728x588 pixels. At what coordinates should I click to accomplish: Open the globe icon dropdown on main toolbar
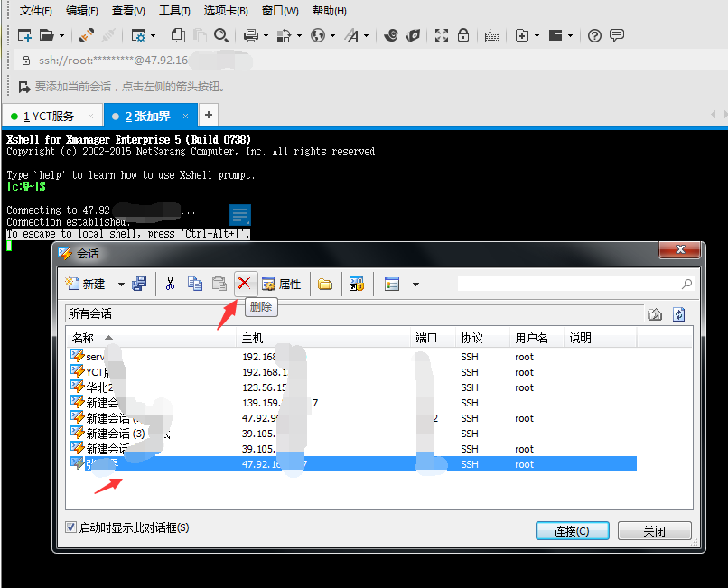coord(331,36)
